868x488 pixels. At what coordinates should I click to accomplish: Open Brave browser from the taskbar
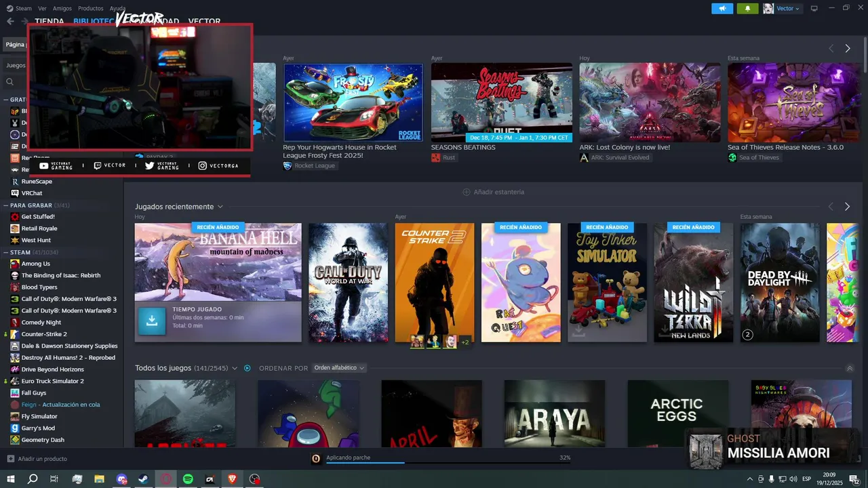[x=233, y=479]
